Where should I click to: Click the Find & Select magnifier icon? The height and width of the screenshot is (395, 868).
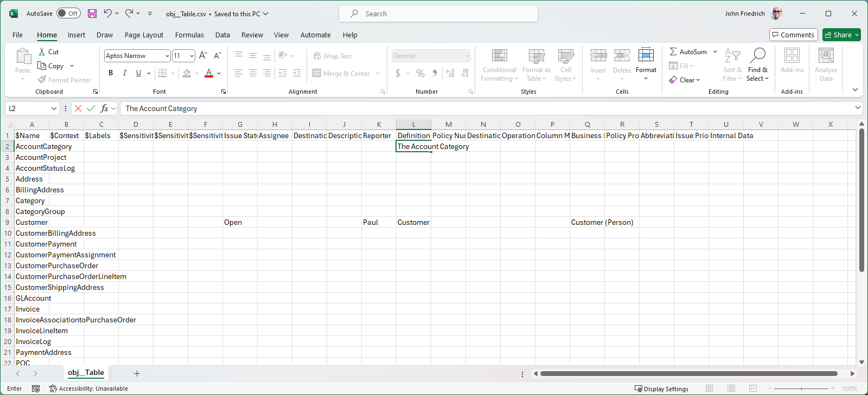pos(757,55)
